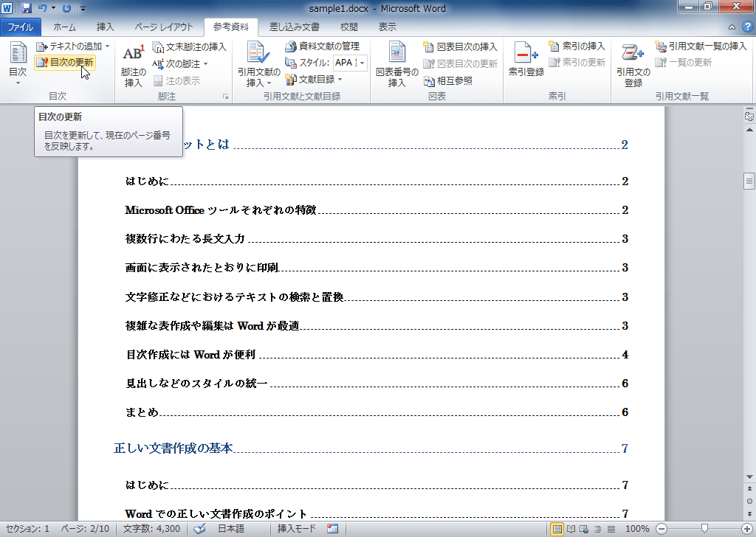
Task: Click 目次の更新 to refresh the TOC
Action: click(x=68, y=63)
